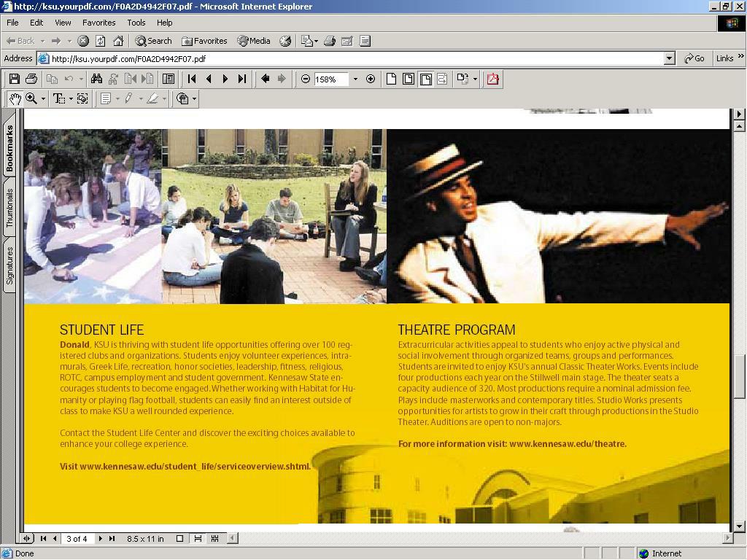
Task: Go to first page in Acrobat toolbar
Action: [x=192, y=79]
